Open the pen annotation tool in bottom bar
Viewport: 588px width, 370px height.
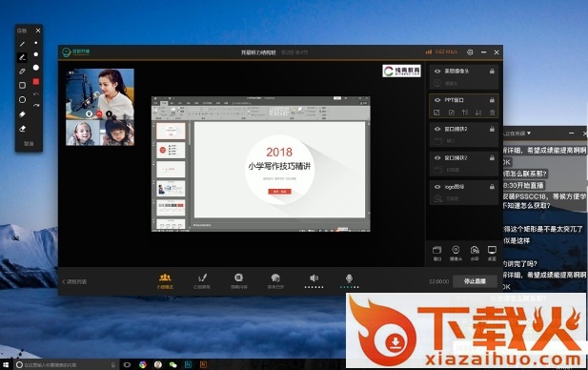tap(202, 281)
